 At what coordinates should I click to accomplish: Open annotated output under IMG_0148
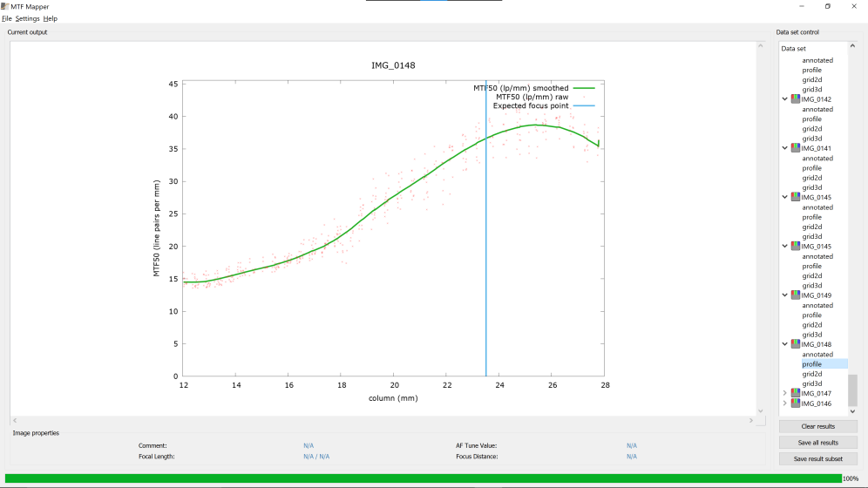(x=817, y=354)
